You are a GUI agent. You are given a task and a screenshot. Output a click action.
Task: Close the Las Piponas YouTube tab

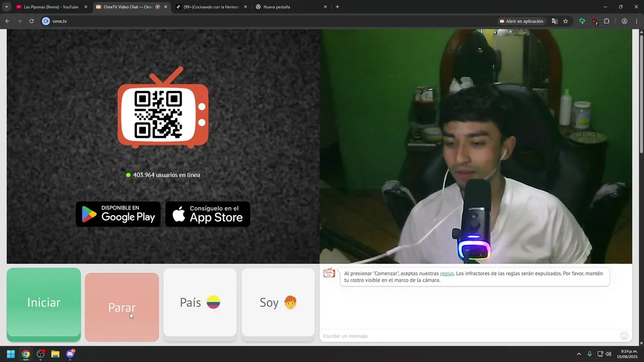(x=86, y=7)
